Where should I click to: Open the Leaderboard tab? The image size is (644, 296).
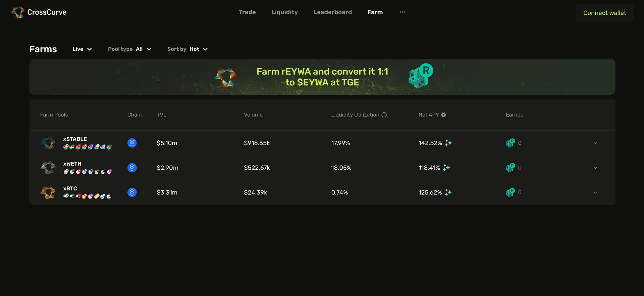point(332,12)
